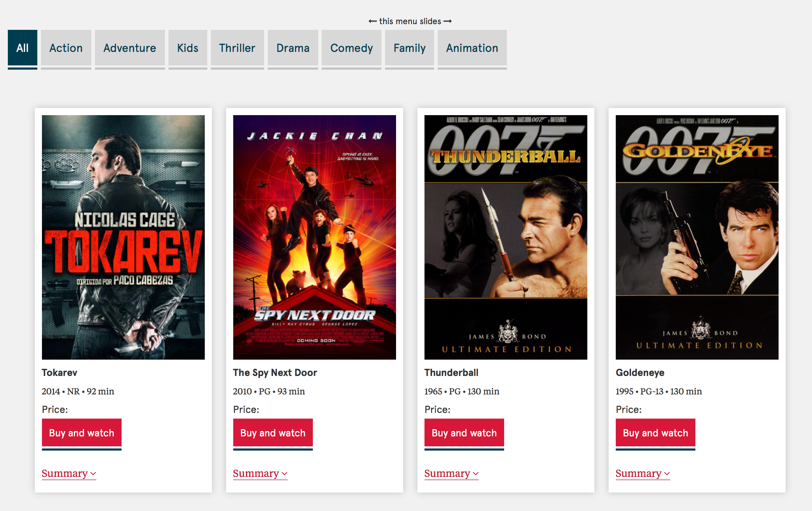
Task: Filter by the Animation genre tab
Action: 472,48
